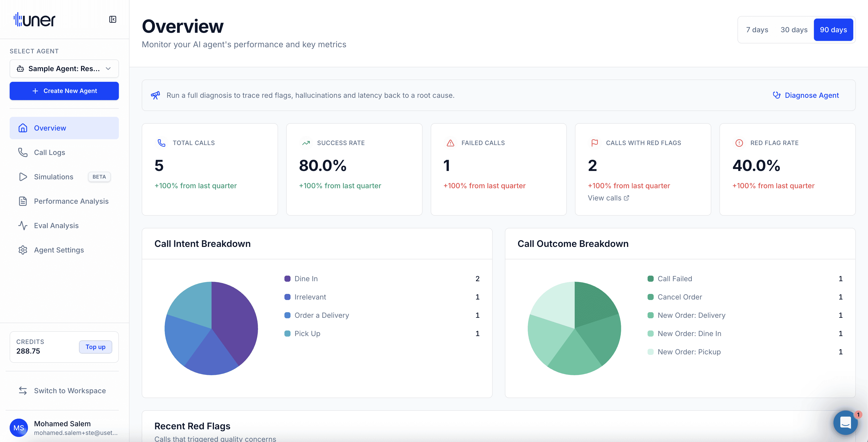Image resolution: width=868 pixels, height=442 pixels.
Task: Open the Overview page in the sidebar
Action: pos(64,128)
